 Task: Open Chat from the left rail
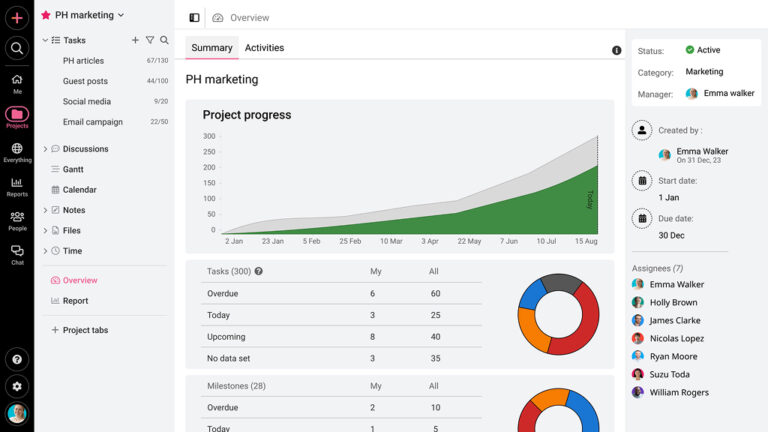(x=17, y=253)
